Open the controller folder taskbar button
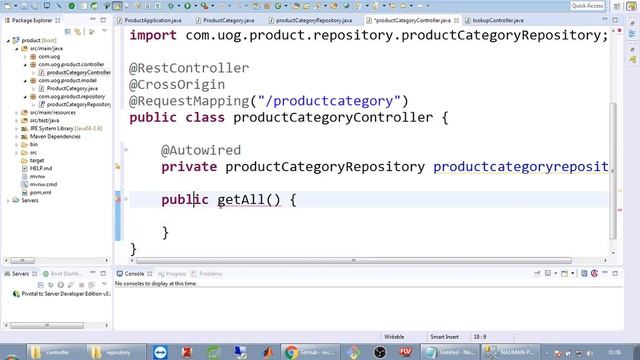The height and width of the screenshot is (360, 640). pos(56,352)
